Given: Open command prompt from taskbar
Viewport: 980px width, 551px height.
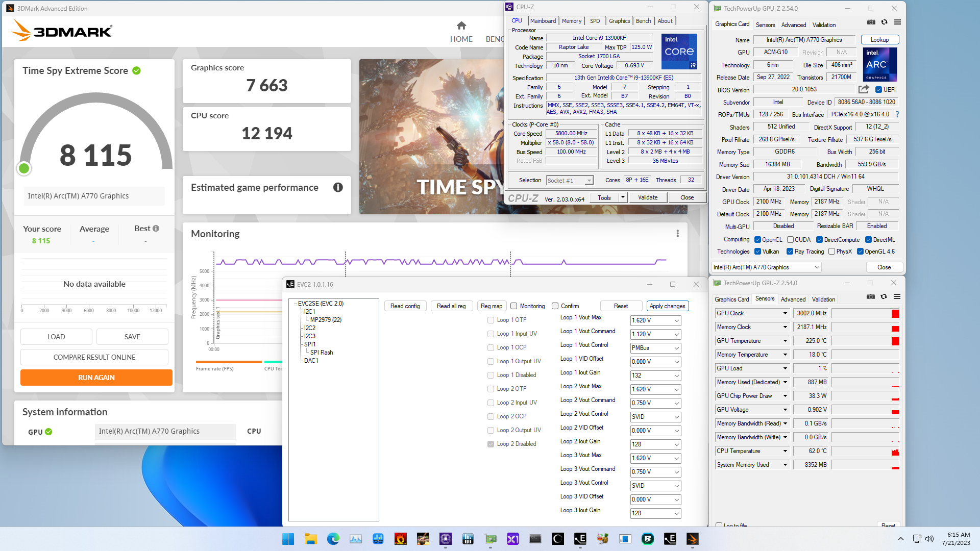Looking at the screenshot, I should pyautogui.click(x=535, y=539).
